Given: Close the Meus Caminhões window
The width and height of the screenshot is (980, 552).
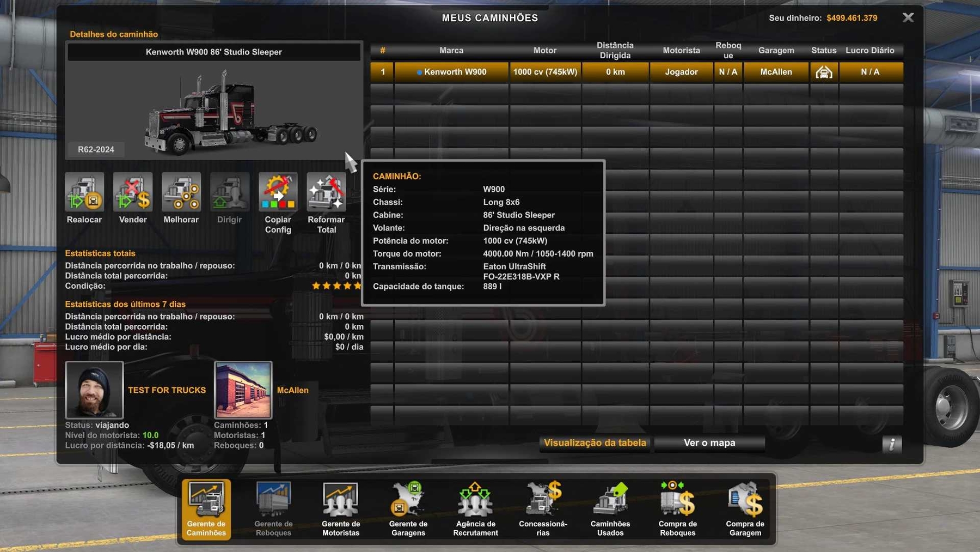Looking at the screenshot, I should pyautogui.click(x=908, y=17).
